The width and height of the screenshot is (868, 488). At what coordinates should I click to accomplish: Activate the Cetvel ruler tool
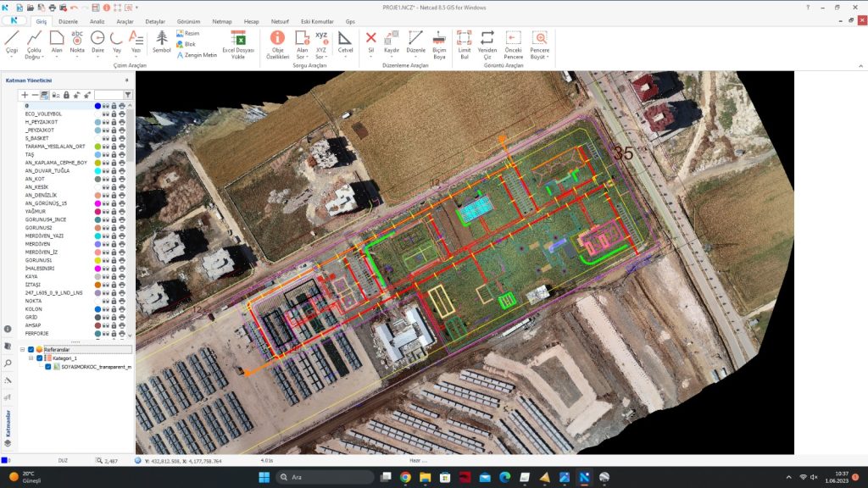tap(346, 43)
